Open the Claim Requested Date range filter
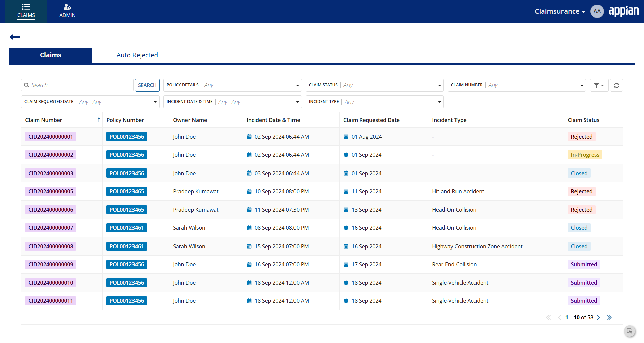The image size is (644, 343). pyautogui.click(x=90, y=102)
